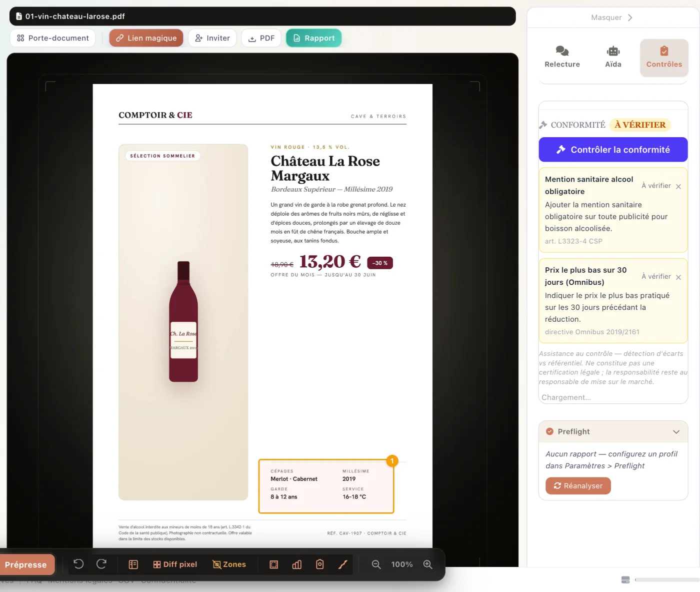Open the page layout panel icon
700x592 pixels.
(x=133, y=564)
